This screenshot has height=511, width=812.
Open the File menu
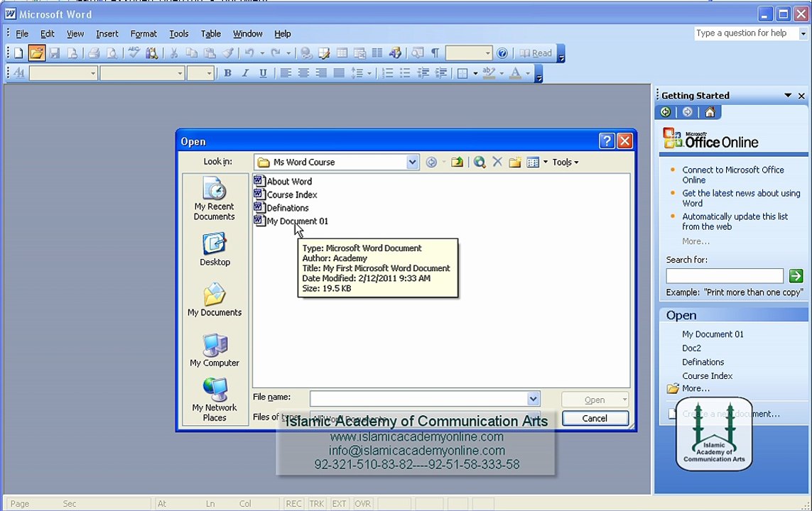click(x=22, y=33)
